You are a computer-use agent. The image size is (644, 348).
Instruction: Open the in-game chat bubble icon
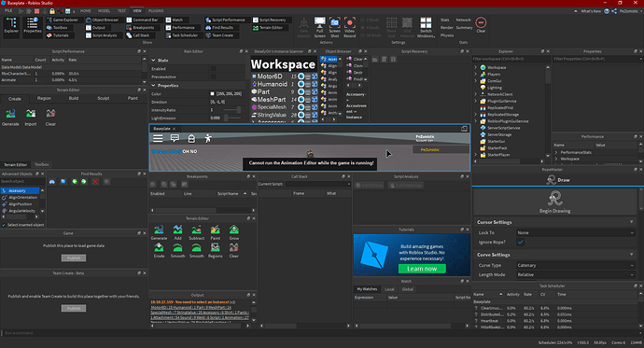tap(175, 138)
